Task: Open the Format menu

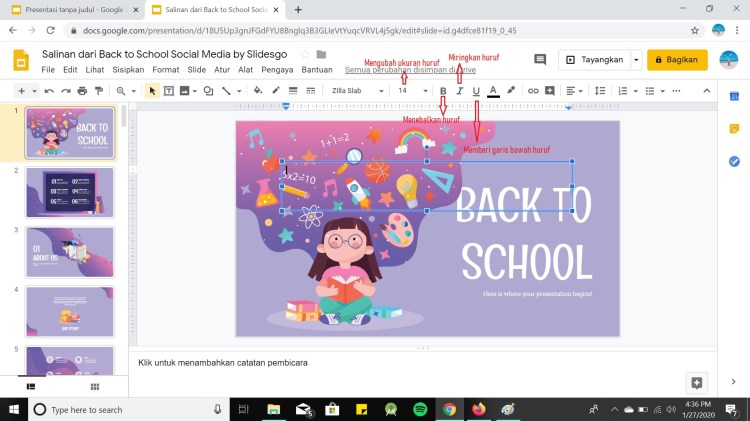Action: click(166, 70)
